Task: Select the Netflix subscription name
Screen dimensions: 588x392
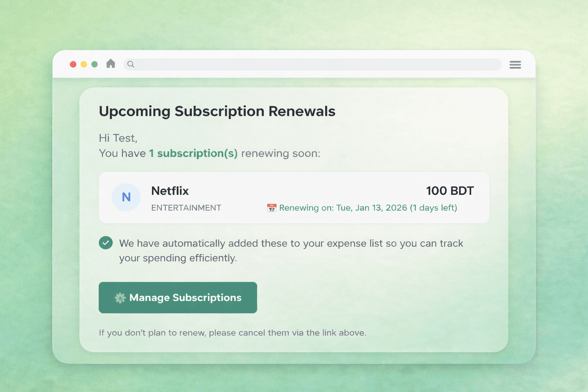Action: (x=170, y=191)
